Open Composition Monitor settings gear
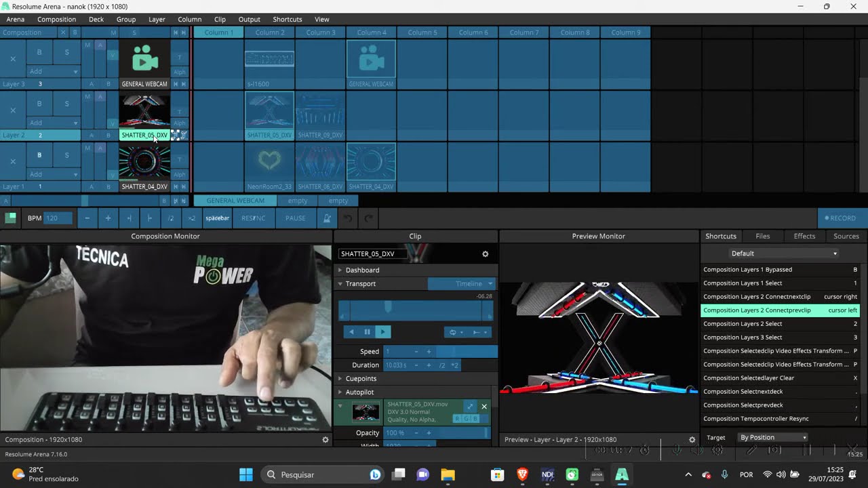Screen dimensions: 868x488 (325, 440)
